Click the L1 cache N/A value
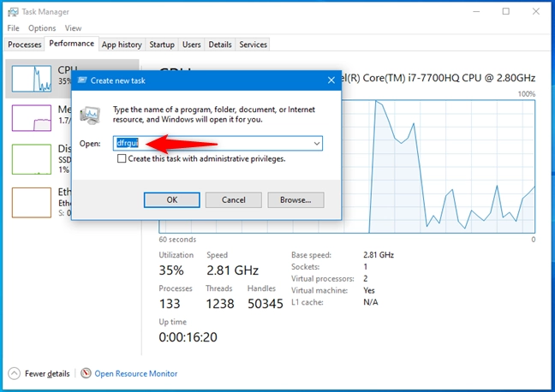Viewport: 555px width, 392px height. 371,302
